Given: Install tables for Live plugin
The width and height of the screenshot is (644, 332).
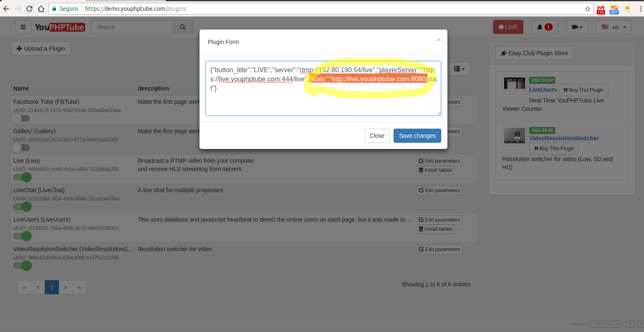Looking at the screenshot, I should [435, 170].
